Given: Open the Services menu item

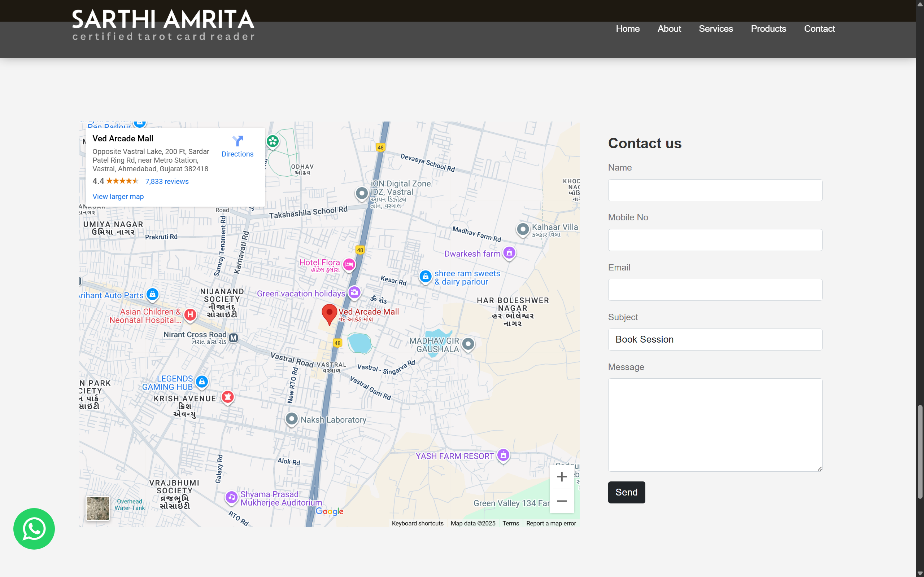Looking at the screenshot, I should pos(715,28).
